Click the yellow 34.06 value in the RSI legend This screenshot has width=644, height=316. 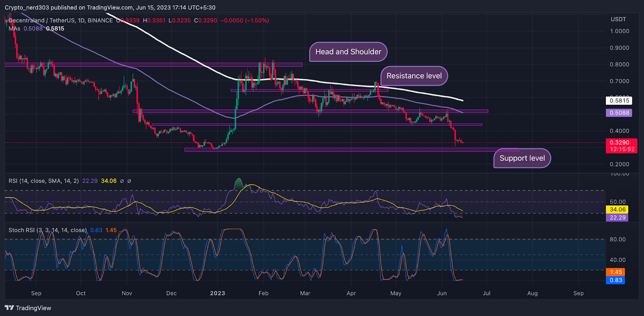[109, 181]
